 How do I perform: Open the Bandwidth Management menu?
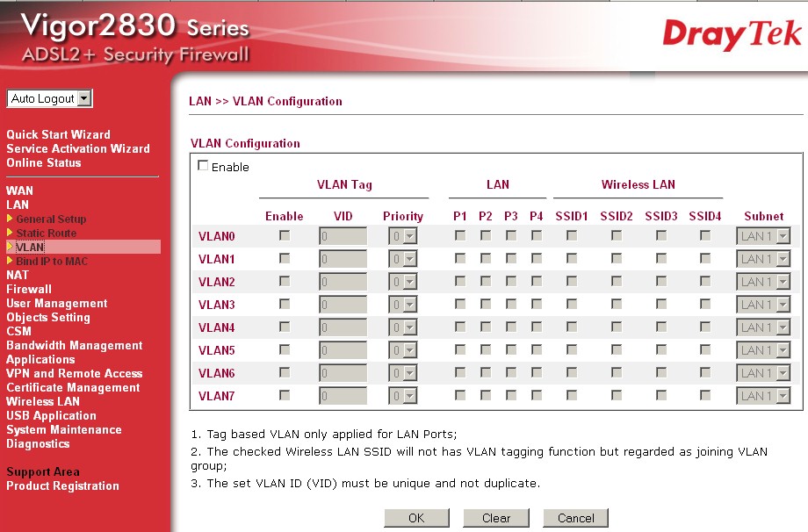click(75, 346)
